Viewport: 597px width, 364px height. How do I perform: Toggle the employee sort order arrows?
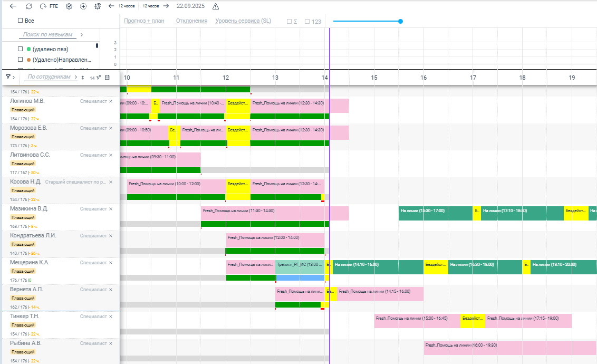(x=83, y=78)
